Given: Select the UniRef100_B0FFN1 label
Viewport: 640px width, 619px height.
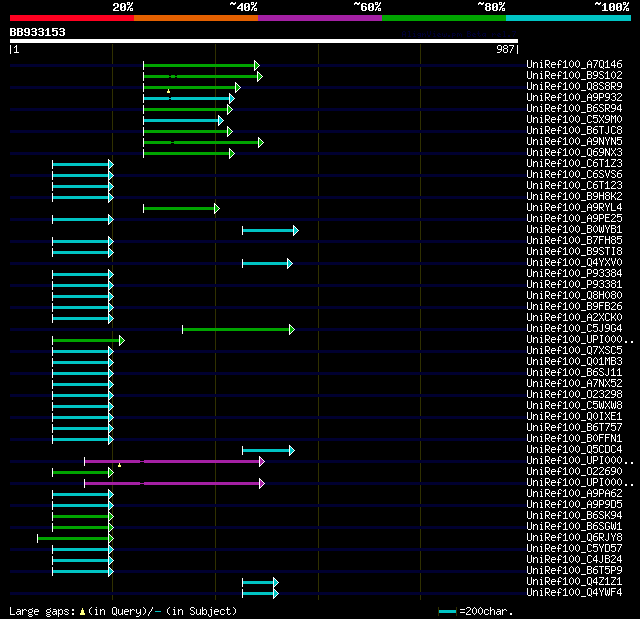Looking at the screenshot, I should [x=574, y=439].
